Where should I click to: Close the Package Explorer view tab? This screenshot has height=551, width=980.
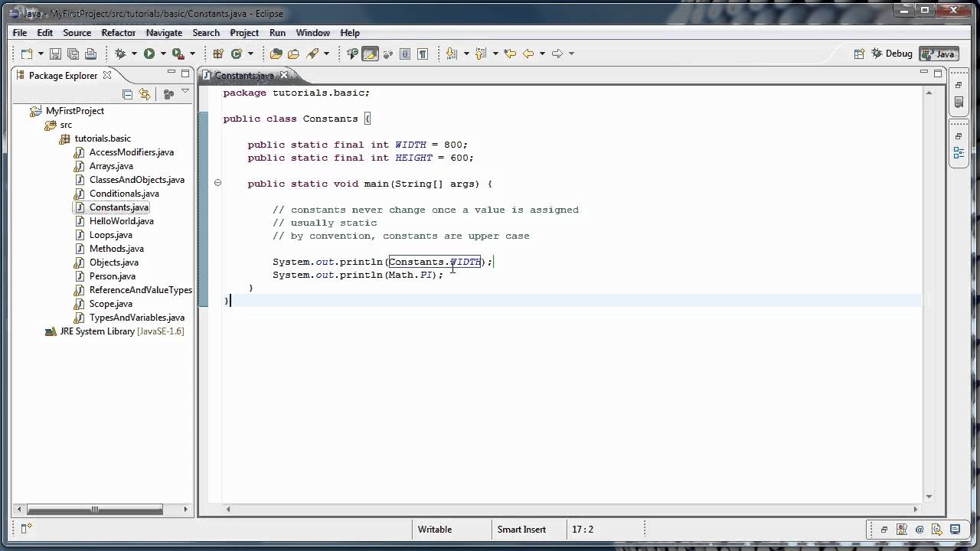pyautogui.click(x=107, y=75)
